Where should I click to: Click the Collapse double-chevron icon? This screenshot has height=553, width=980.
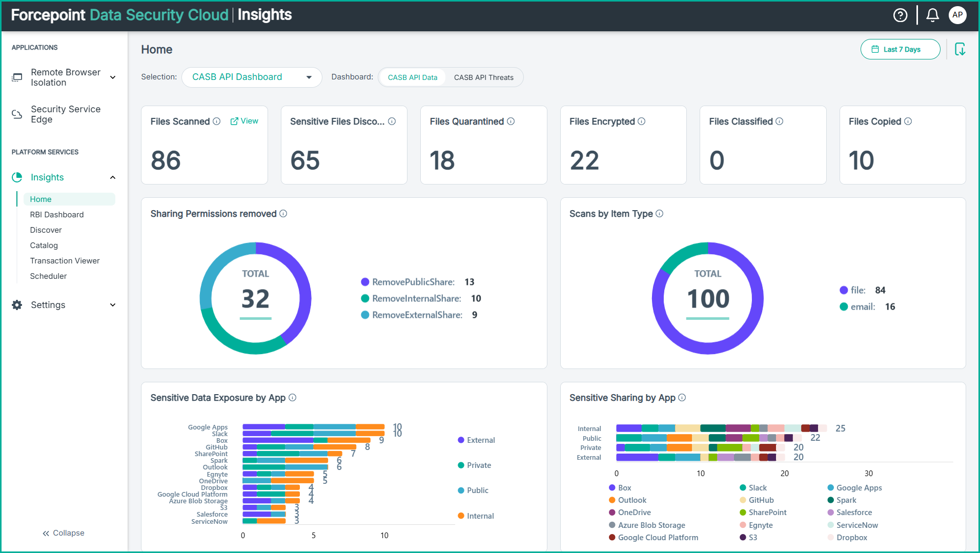tap(46, 534)
